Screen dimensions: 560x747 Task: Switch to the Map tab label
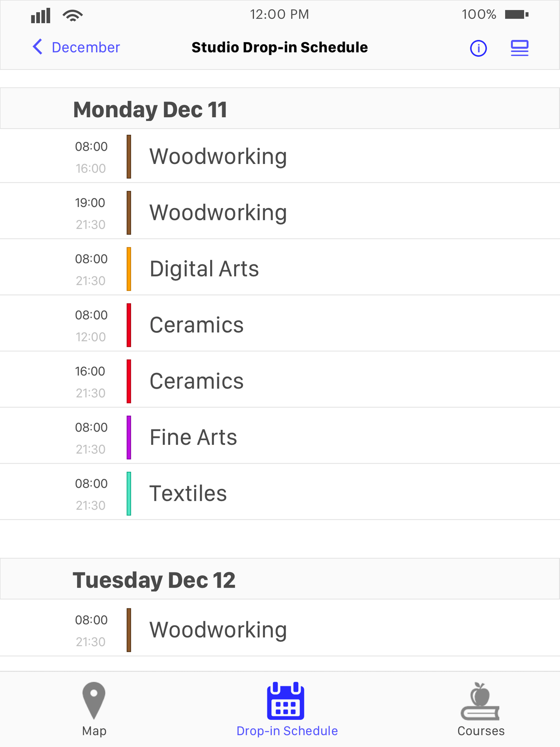click(94, 731)
